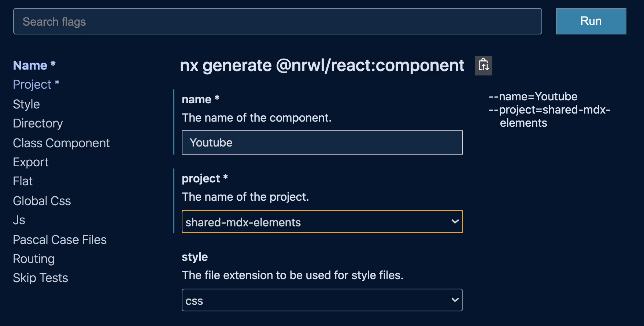Select Skip Tests in the sidebar

click(x=40, y=278)
